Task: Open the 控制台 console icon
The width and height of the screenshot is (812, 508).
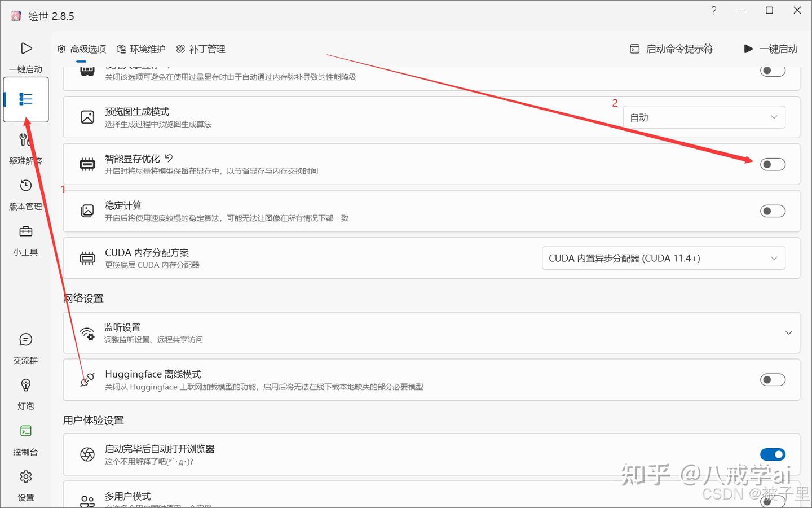Action: [x=26, y=431]
